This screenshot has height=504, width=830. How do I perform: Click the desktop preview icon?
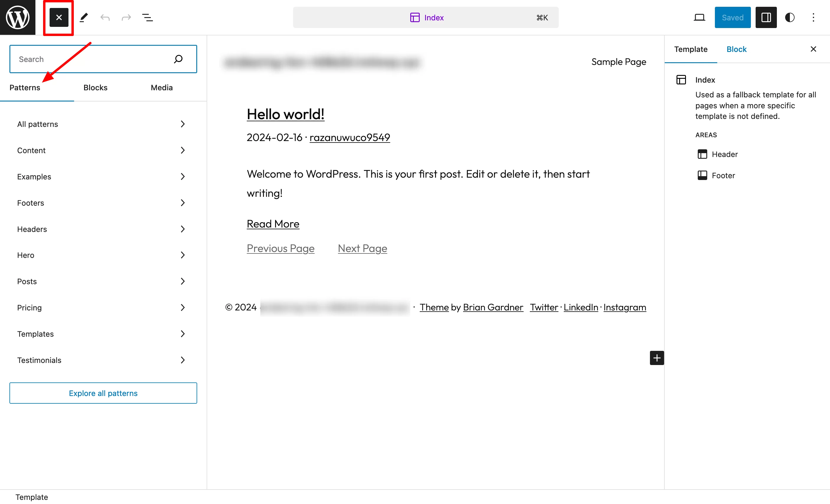699,17
